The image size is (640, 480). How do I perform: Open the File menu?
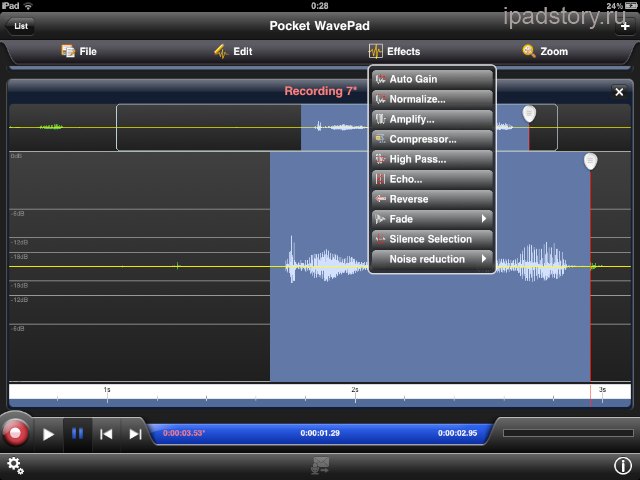tap(79, 51)
